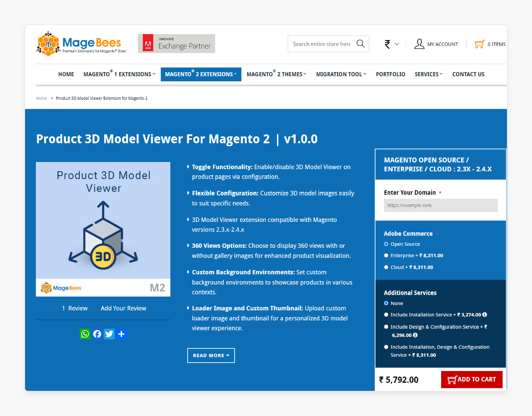Screen dimensions: 532x416
Task: Open the 1 Review link
Action: tap(75, 308)
